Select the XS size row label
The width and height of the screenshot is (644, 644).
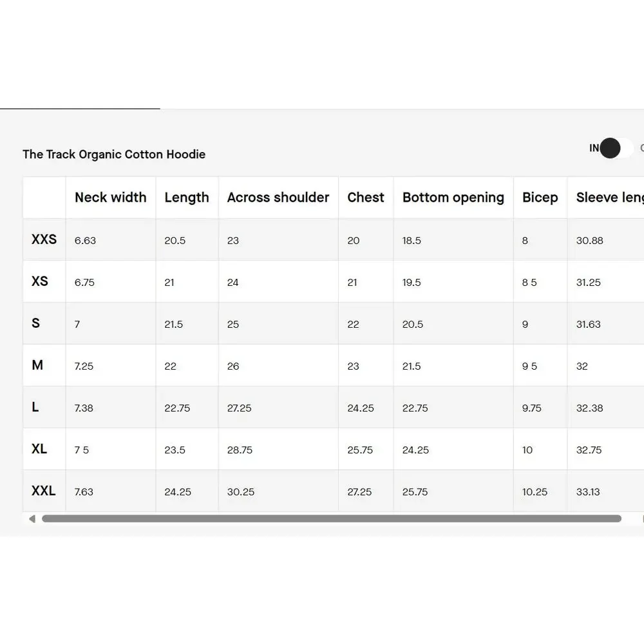tap(40, 281)
